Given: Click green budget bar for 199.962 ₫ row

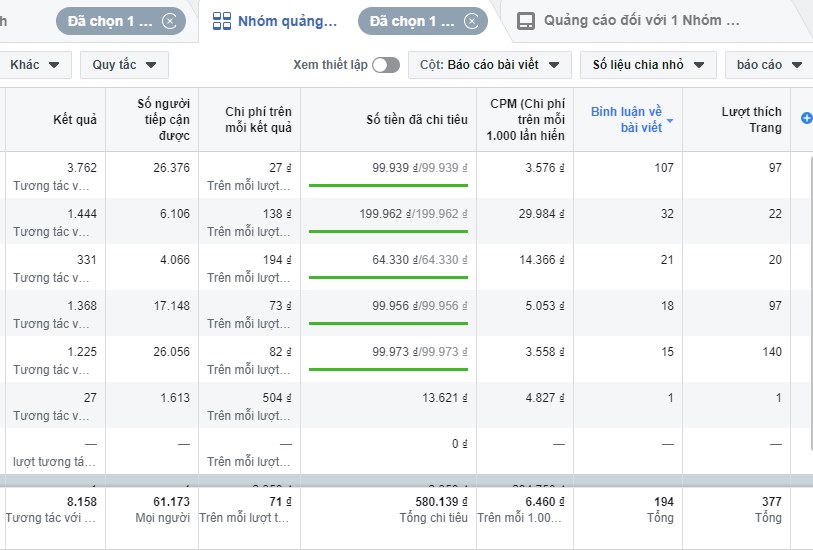Looking at the screenshot, I should [388, 232].
